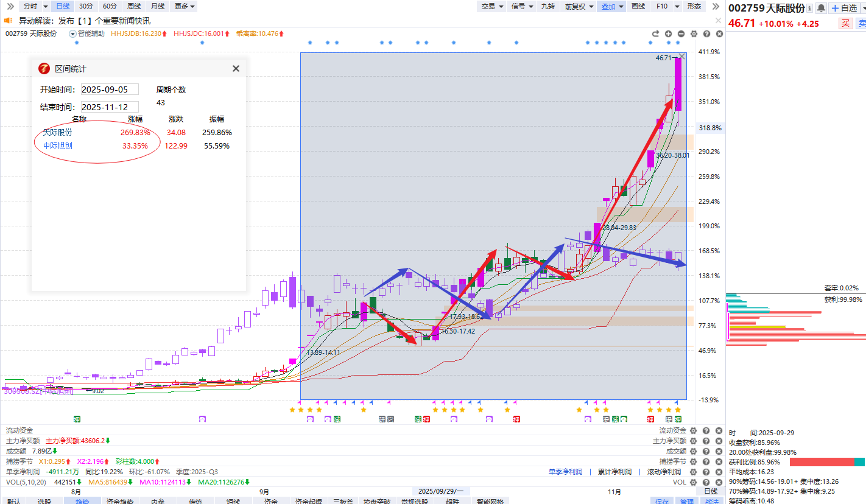Click the refresh arrow icon above chart
This screenshot has width=866, height=504.
[655, 34]
